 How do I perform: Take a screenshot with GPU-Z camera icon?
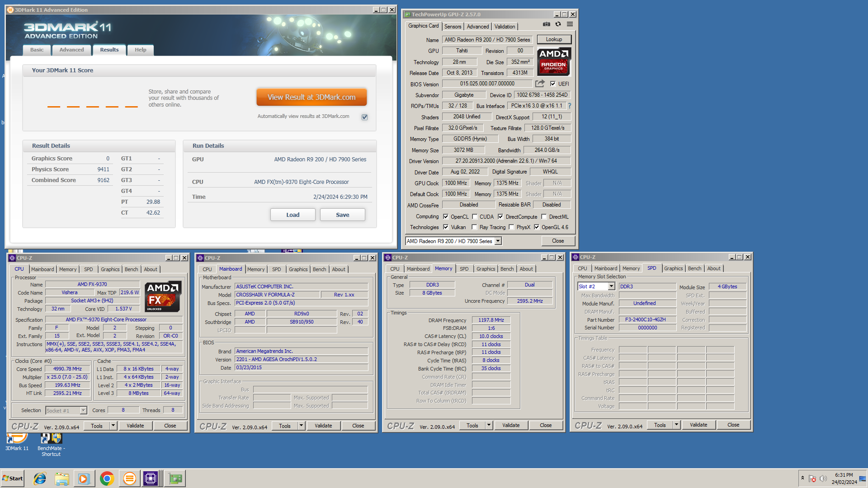point(547,24)
